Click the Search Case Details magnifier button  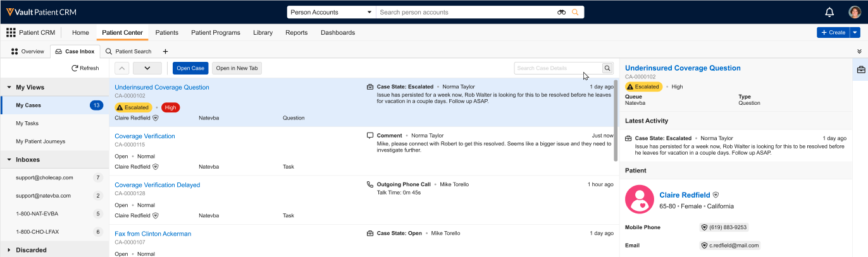[x=607, y=68]
